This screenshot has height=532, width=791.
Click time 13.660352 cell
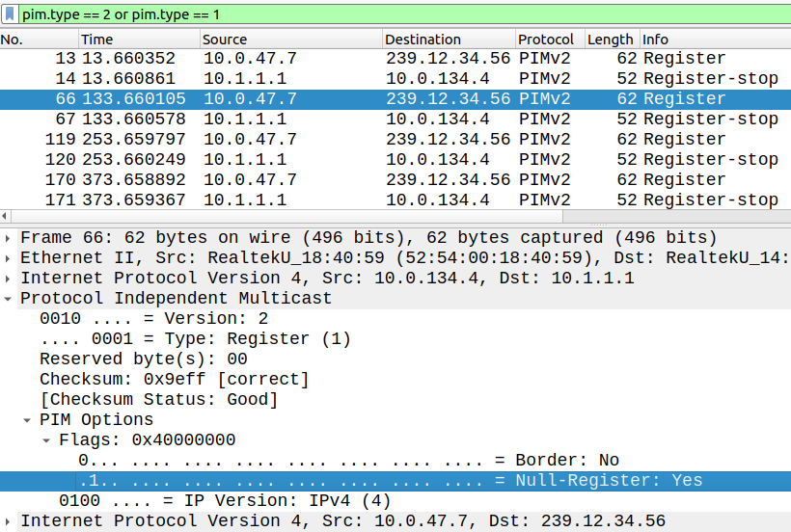(128, 59)
